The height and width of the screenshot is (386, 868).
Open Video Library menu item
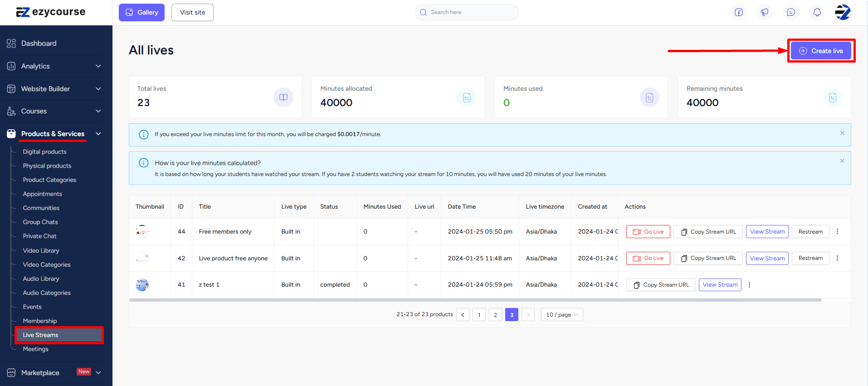click(41, 251)
